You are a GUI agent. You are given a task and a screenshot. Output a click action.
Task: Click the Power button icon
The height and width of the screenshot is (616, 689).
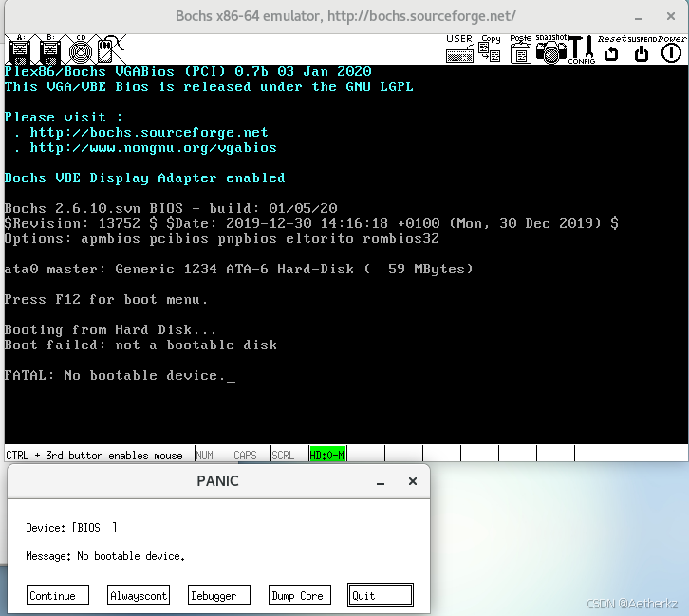tap(671, 48)
